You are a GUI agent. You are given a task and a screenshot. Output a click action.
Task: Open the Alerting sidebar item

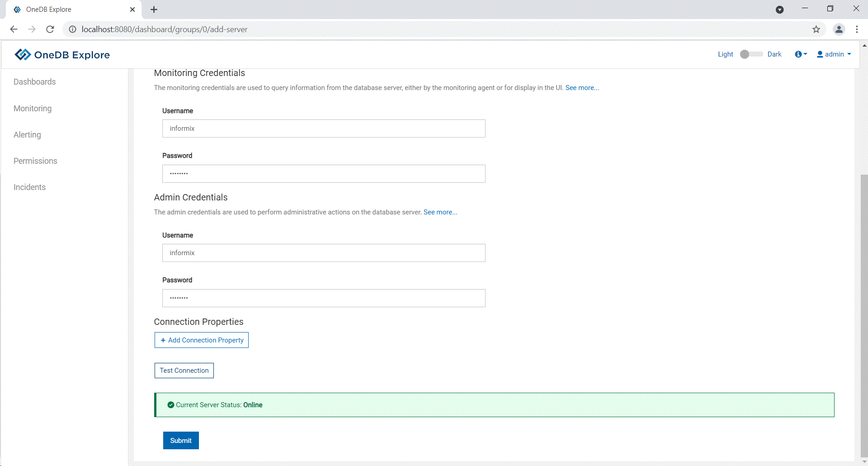[27, 135]
